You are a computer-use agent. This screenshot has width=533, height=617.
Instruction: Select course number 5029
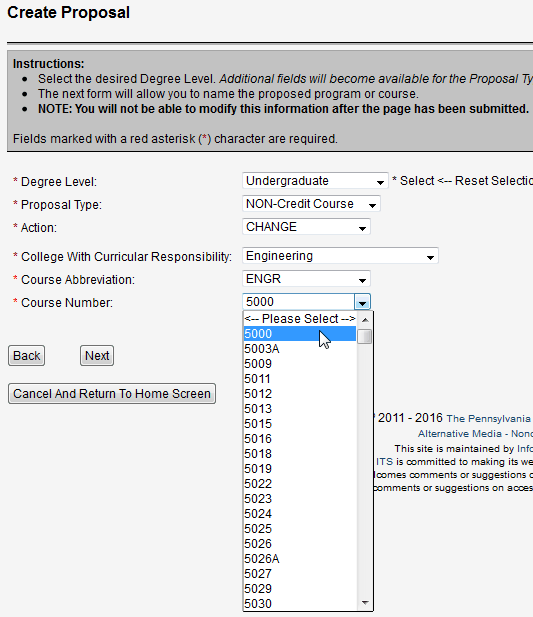[x=300, y=589]
